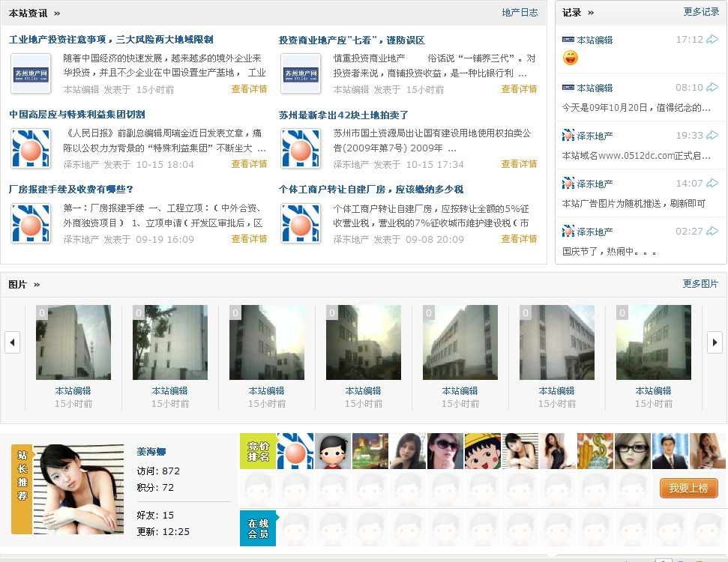
Task: Click 查看详情 for the 中国高层 article
Action: [250, 164]
